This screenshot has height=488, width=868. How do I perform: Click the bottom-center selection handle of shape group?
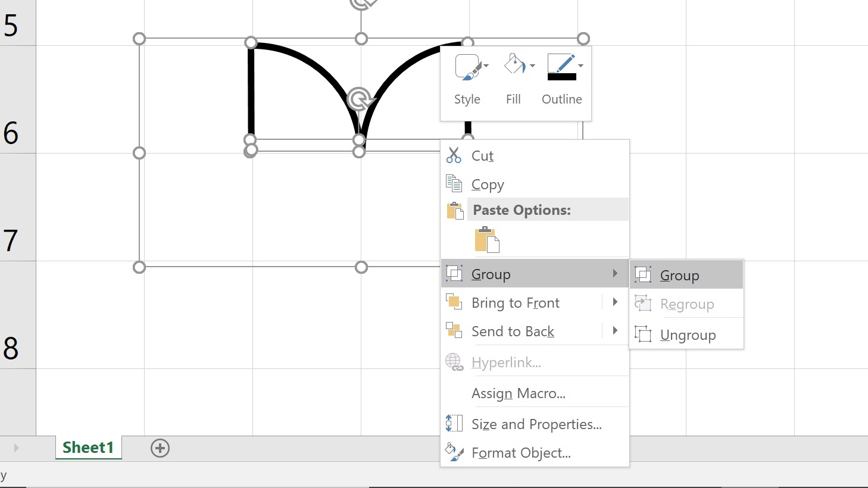(361, 267)
